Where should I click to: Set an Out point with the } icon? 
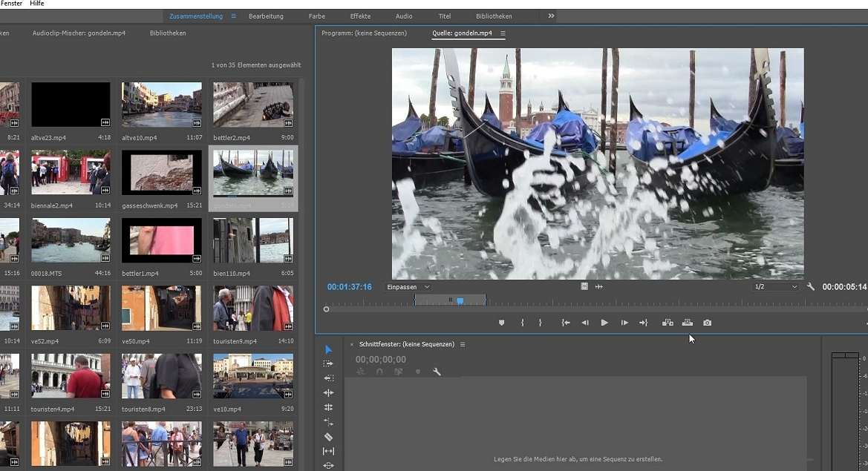click(539, 323)
